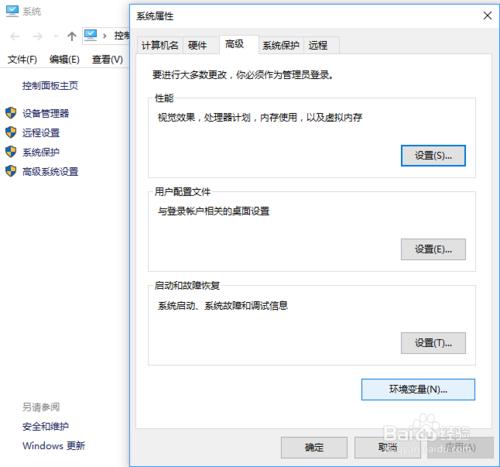Image resolution: width=500 pixels, height=467 pixels.
Task: Open performance 设置(S)... button
Action: click(433, 155)
